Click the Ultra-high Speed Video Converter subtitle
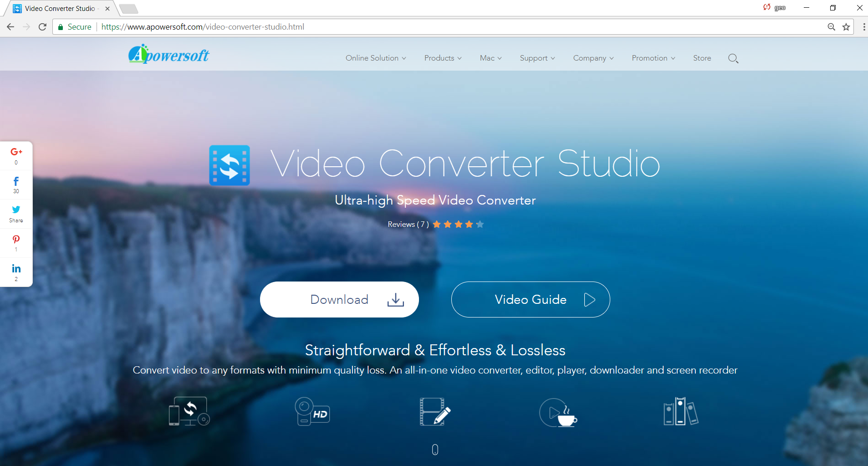This screenshot has width=868, height=466. (435, 200)
